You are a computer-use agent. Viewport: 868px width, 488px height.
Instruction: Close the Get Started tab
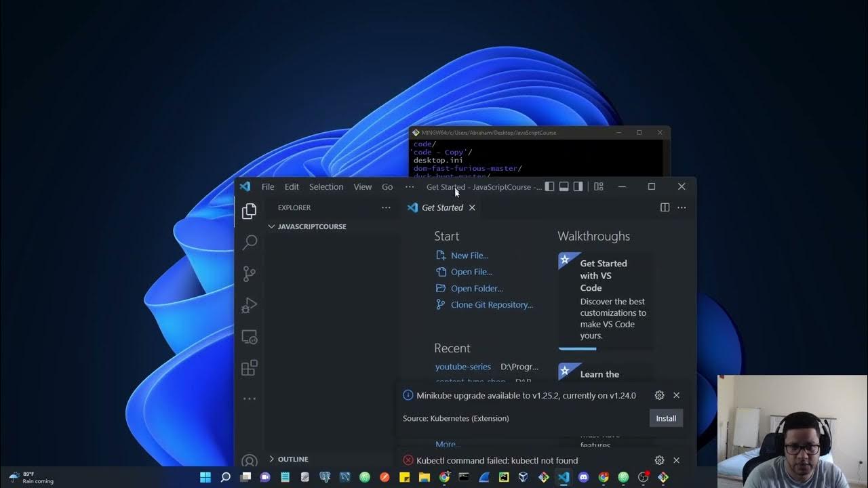[472, 207]
